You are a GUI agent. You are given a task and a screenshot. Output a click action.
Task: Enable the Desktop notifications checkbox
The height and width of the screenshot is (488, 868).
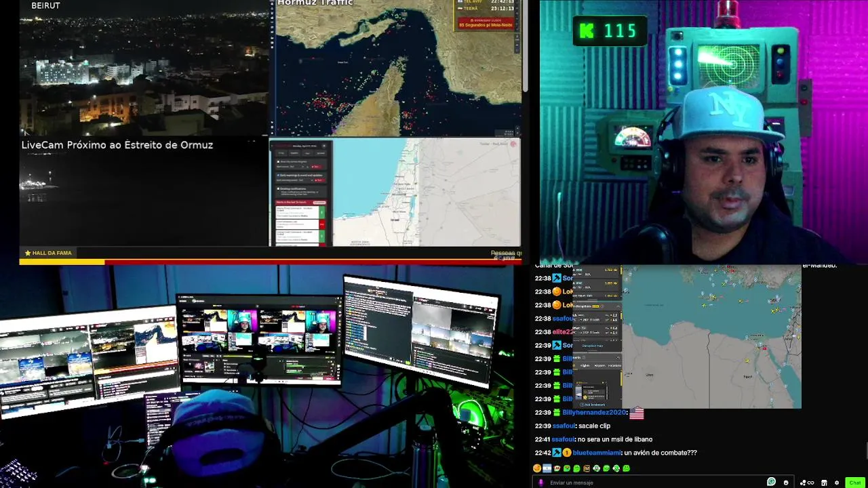click(x=278, y=188)
